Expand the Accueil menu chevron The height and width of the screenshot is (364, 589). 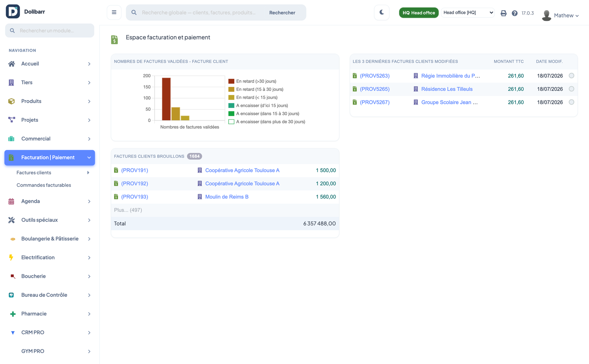(89, 64)
